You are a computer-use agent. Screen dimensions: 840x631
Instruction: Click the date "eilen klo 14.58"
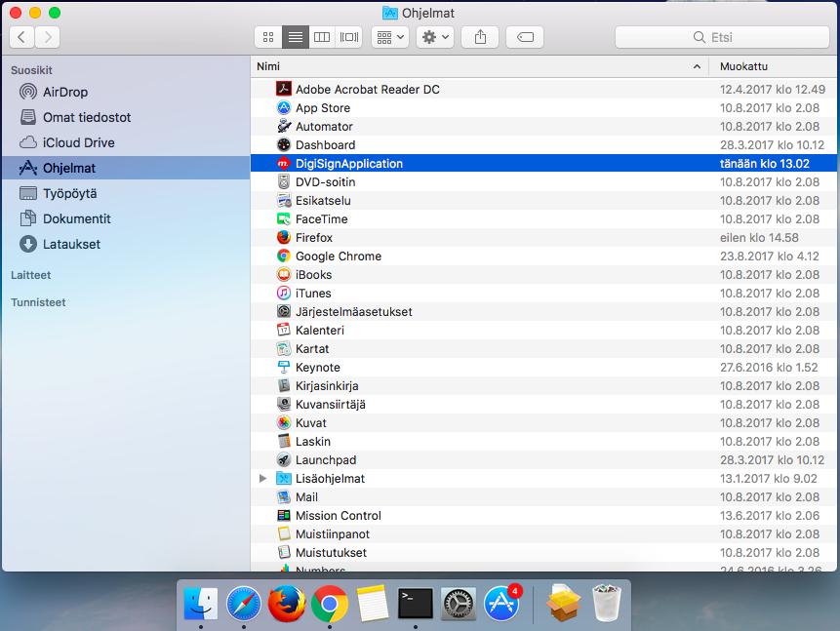pos(759,237)
